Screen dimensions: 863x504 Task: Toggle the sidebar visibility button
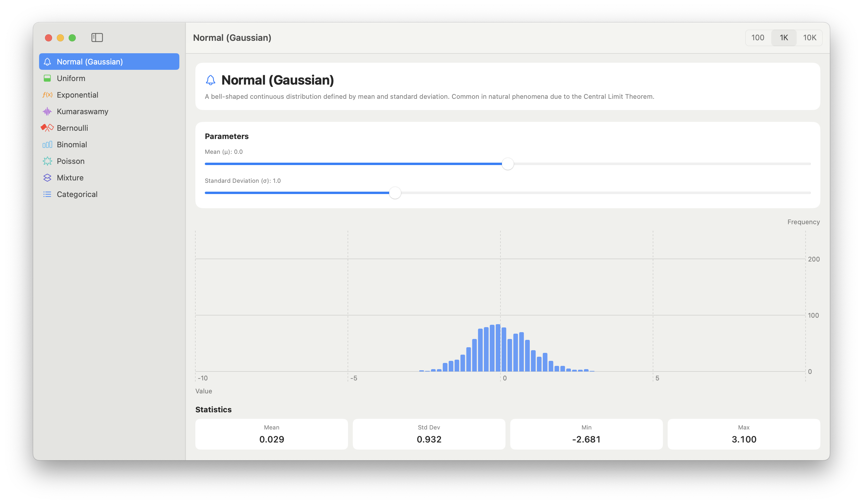coord(97,38)
